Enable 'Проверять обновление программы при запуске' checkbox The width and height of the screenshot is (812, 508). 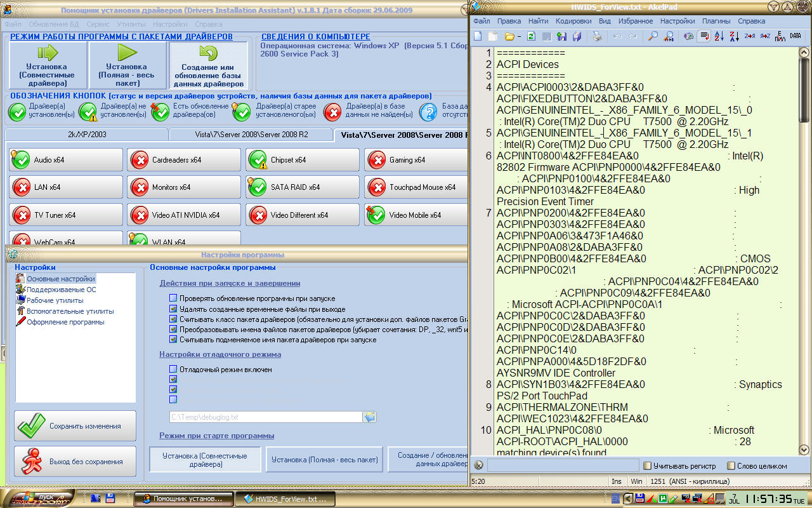click(x=173, y=298)
